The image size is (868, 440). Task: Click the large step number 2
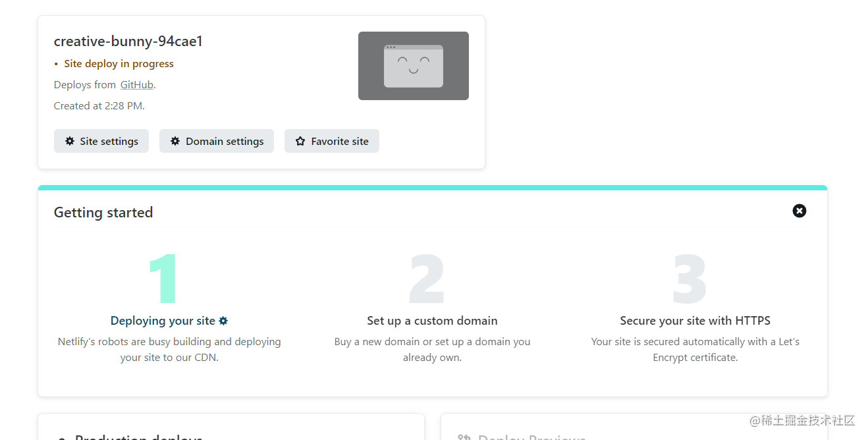pyautogui.click(x=427, y=279)
